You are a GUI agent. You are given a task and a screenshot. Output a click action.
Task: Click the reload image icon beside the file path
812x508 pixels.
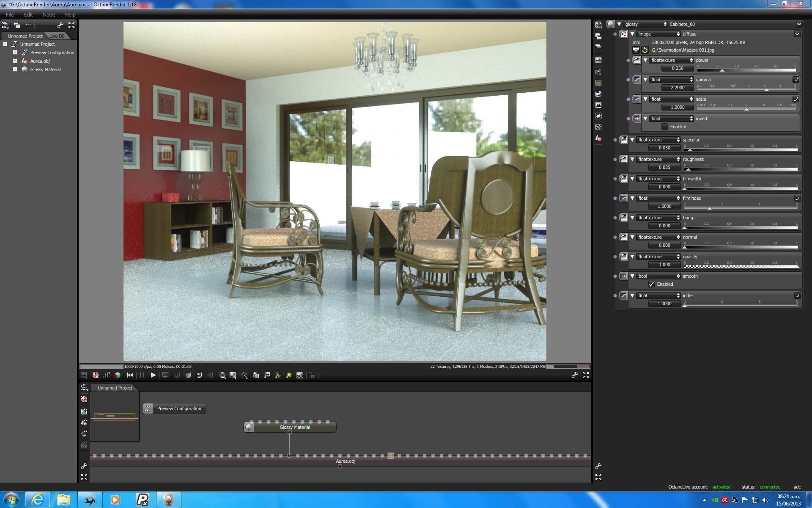645,50
